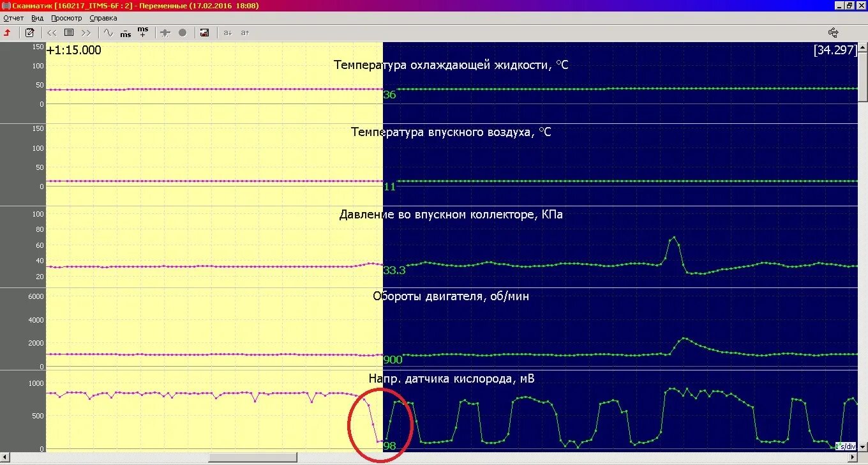
Task: Click horizontal scrollbar right arrow
Action: click(853, 457)
